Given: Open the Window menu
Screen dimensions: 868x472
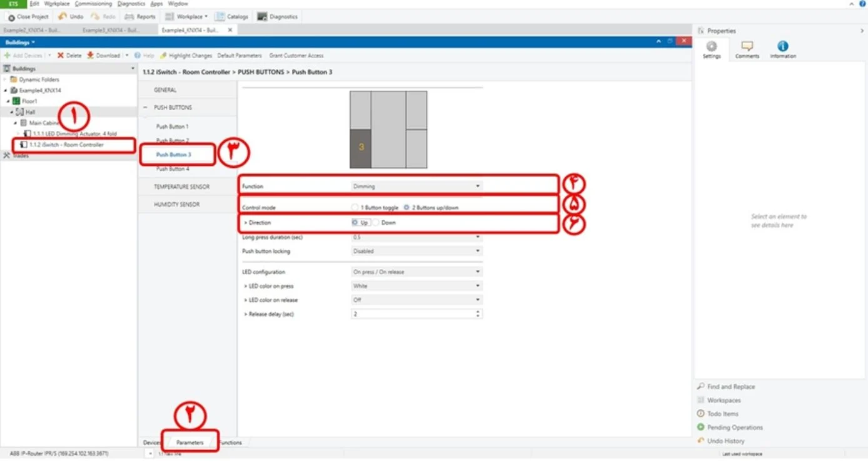Looking at the screenshot, I should tap(178, 4).
